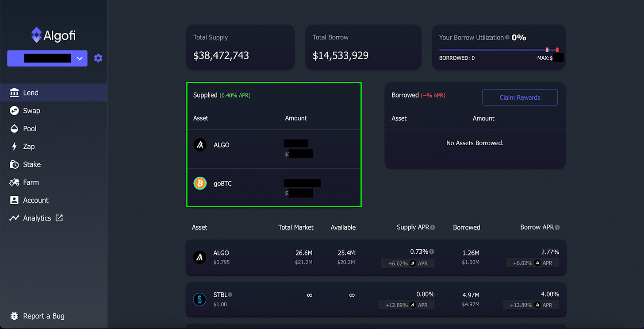Select the goBTC row in Supplied panel
The width and height of the screenshot is (644, 329).
[x=274, y=187]
